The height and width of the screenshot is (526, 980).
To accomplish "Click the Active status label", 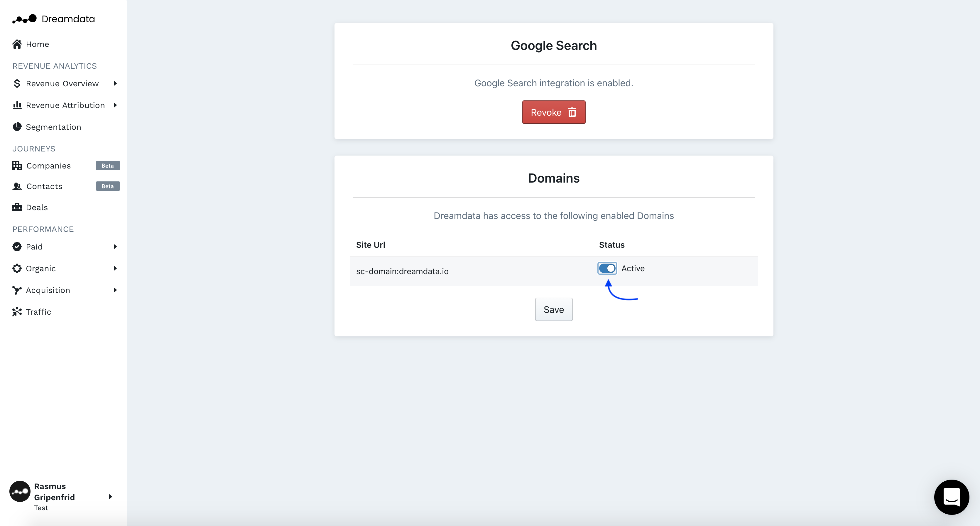I will pyautogui.click(x=633, y=268).
